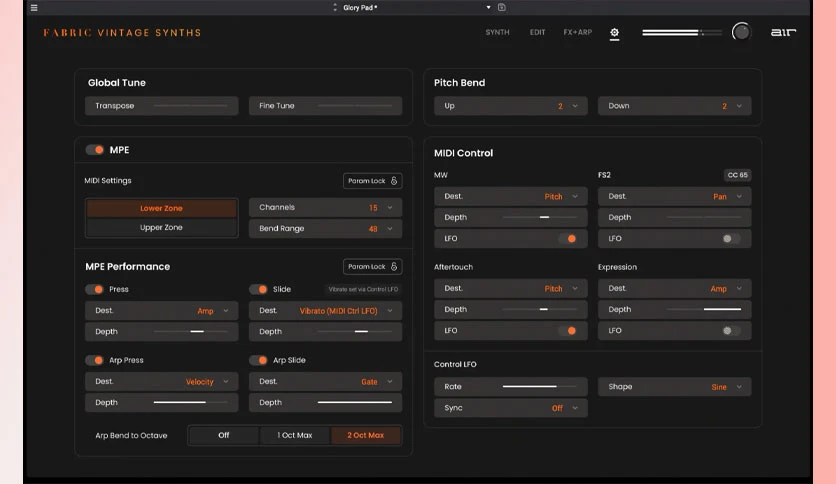Toggle the Arp Slide switch

[x=259, y=360]
